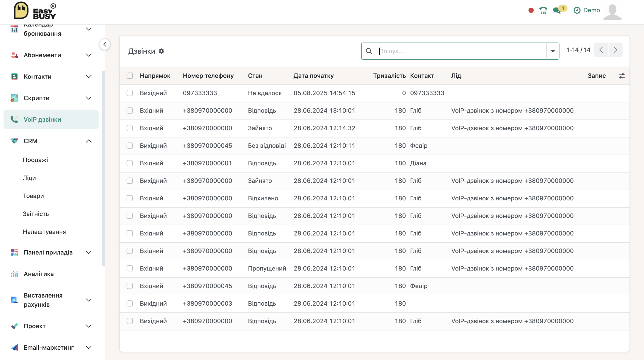Expand the Проект menu chevron

[x=89, y=326]
